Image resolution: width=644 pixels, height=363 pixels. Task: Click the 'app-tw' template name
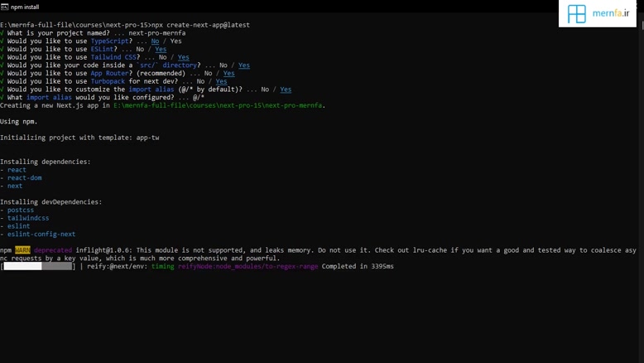tap(147, 138)
